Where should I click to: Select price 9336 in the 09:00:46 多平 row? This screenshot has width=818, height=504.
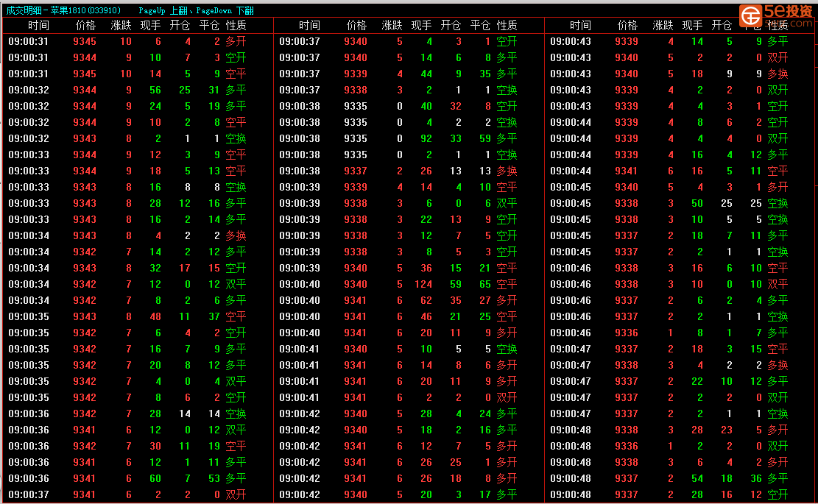(x=626, y=333)
